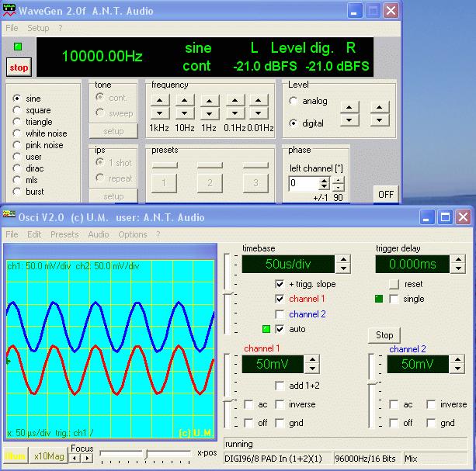The height and width of the screenshot is (471, 476).
Task: Decrease channel 2 voltage scale
Action: pyautogui.click(x=457, y=369)
